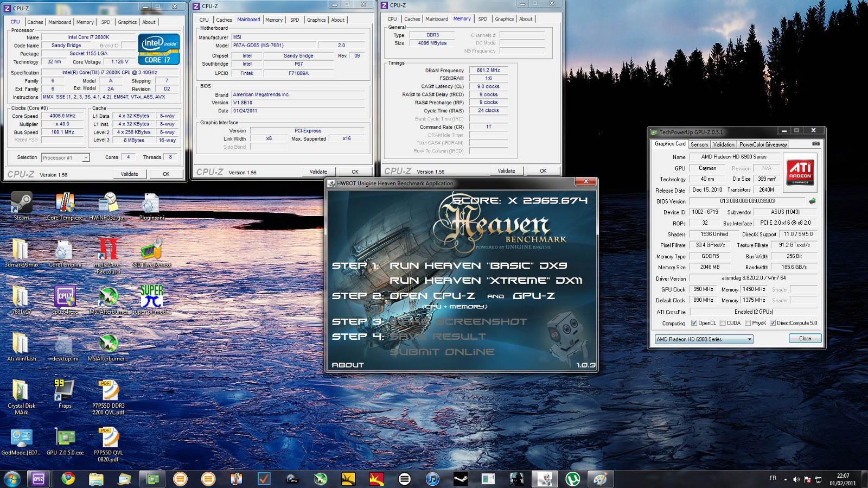This screenshot has height=488, width=868.
Task: Toggle the DirectCompute 5.0 checkbox
Action: [x=773, y=323]
